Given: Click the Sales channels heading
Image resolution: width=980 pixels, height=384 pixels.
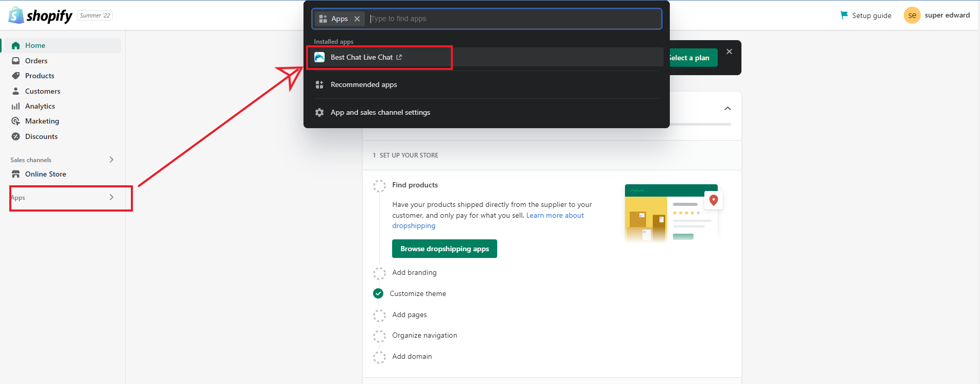Looking at the screenshot, I should (31, 160).
